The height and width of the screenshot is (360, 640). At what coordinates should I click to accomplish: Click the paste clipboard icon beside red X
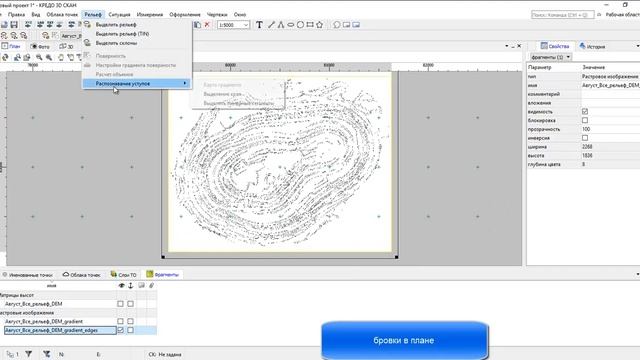[x=197, y=25]
